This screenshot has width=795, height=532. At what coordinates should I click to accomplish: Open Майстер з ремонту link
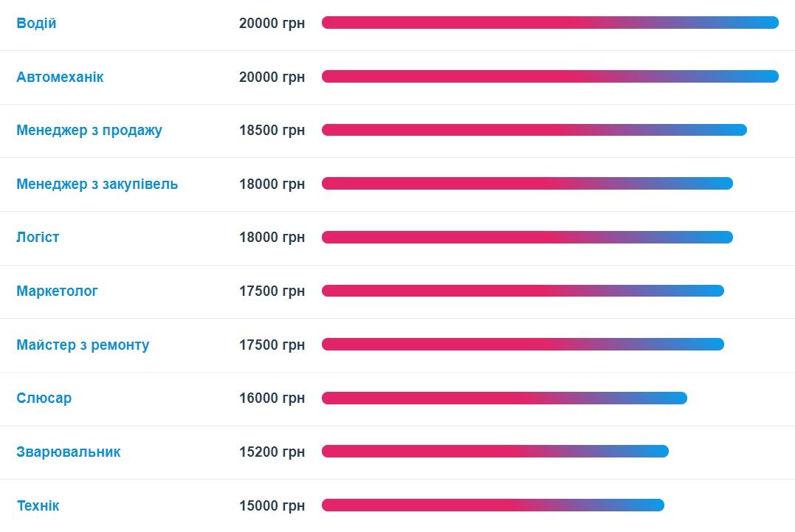click(x=83, y=345)
